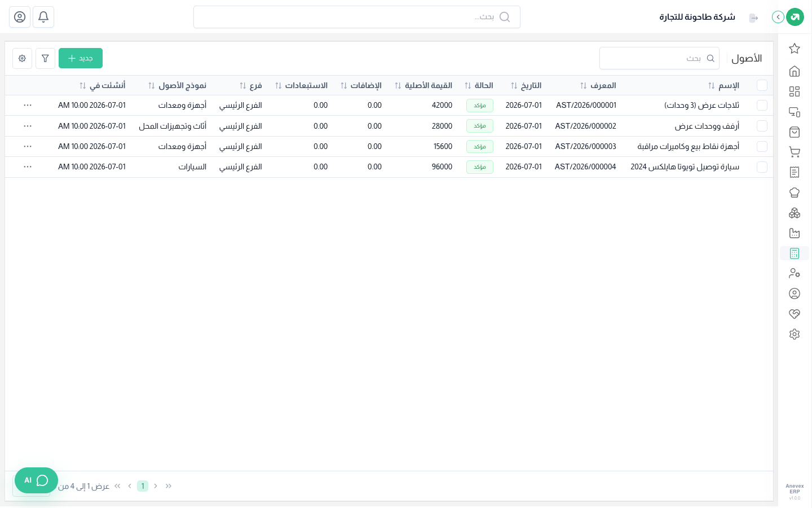Open the handshake heart icon in sidebar
812x508 pixels.
795,314
